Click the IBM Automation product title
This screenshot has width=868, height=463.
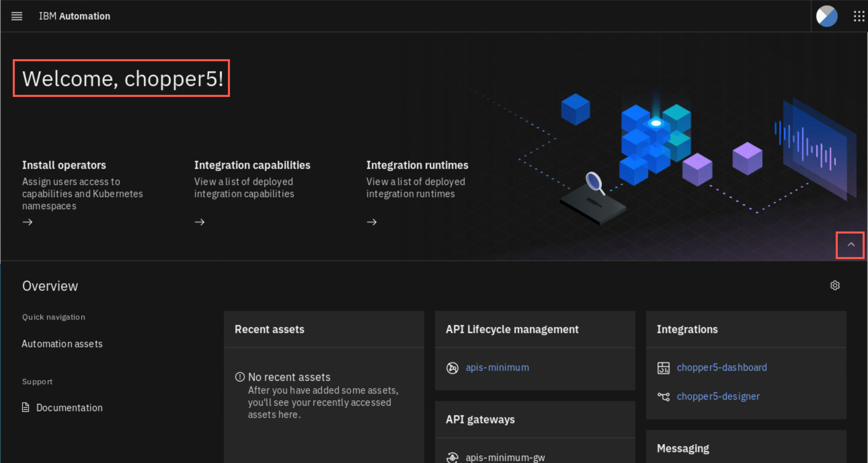(x=75, y=16)
